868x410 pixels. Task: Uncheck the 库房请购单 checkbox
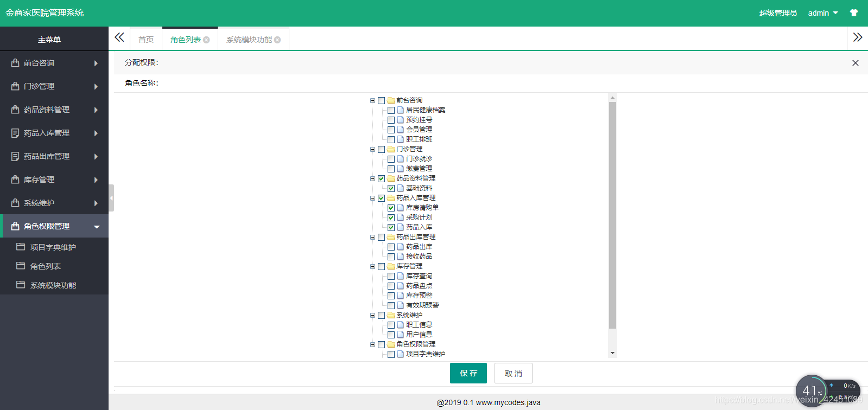point(391,208)
